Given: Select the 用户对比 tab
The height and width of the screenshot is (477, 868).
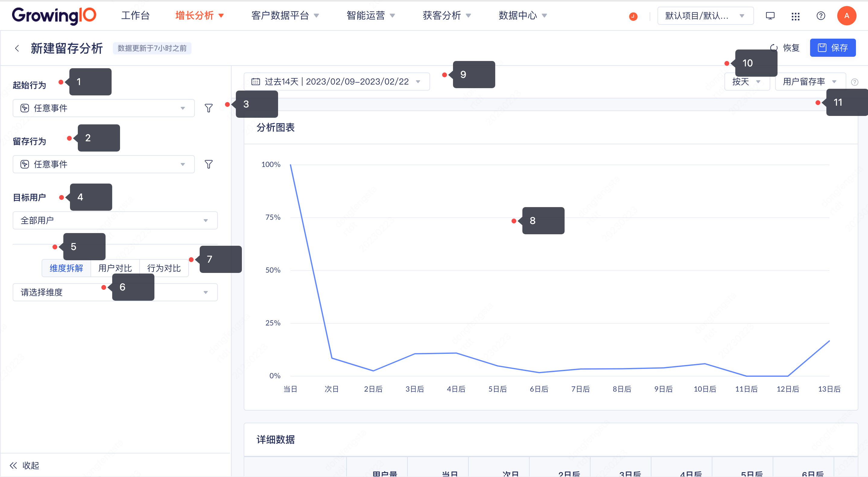Looking at the screenshot, I should (x=115, y=268).
